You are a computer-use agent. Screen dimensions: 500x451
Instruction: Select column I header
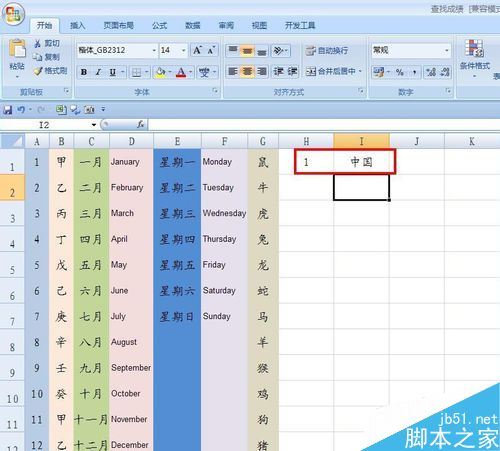coord(361,141)
